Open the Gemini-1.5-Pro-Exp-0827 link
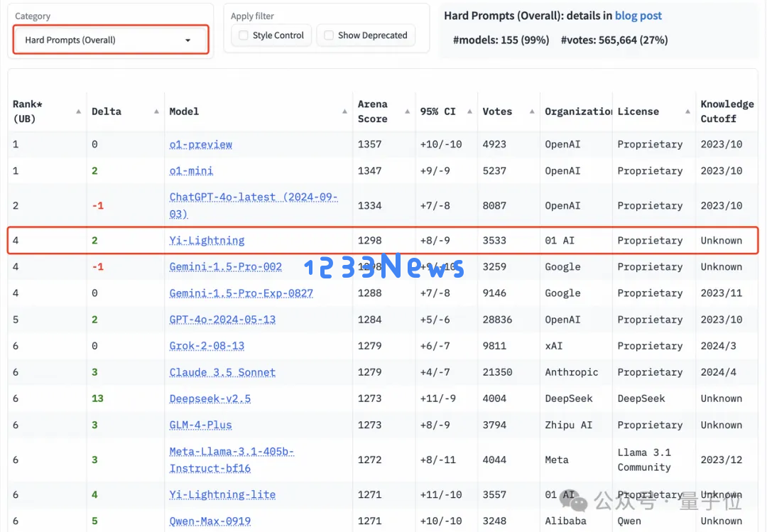Viewport: 767px width, 532px height. point(241,293)
